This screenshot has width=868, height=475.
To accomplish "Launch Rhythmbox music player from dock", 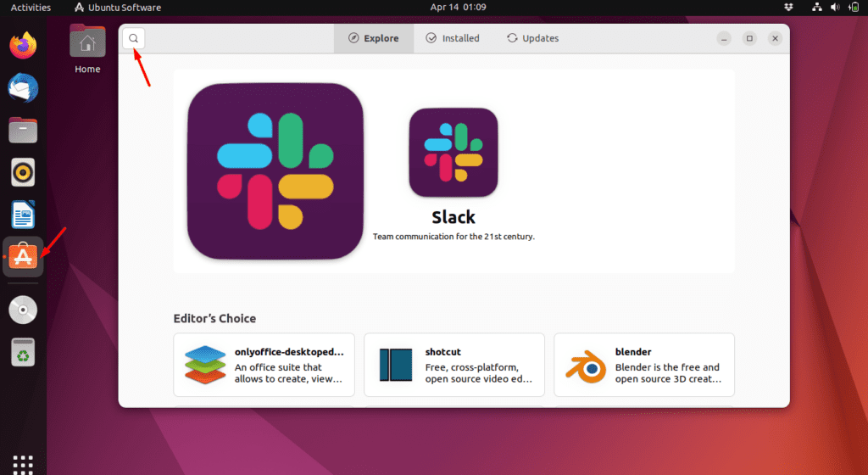I will (23, 172).
